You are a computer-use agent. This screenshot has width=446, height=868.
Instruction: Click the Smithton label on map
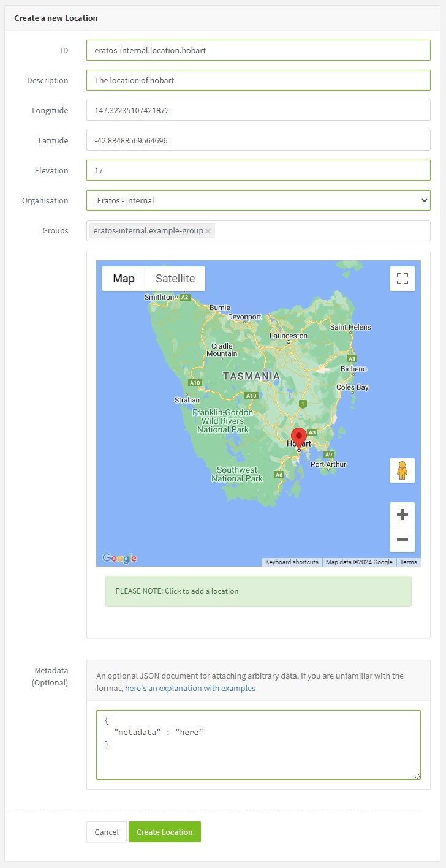coord(159,297)
